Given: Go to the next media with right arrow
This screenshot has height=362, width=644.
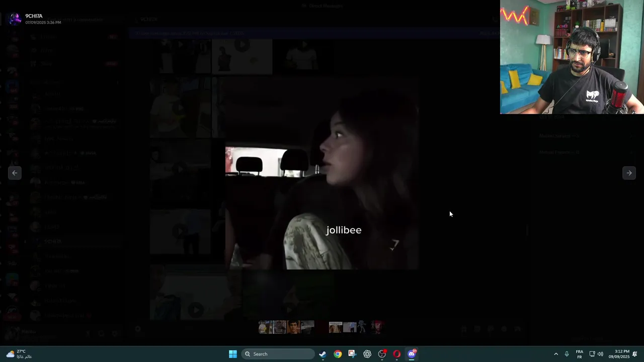Looking at the screenshot, I should pyautogui.click(x=629, y=173).
